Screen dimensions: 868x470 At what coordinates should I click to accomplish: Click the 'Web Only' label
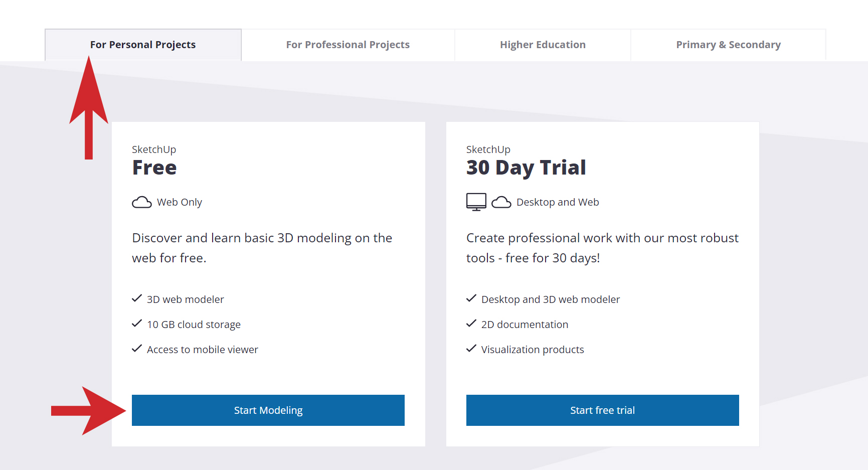click(180, 202)
